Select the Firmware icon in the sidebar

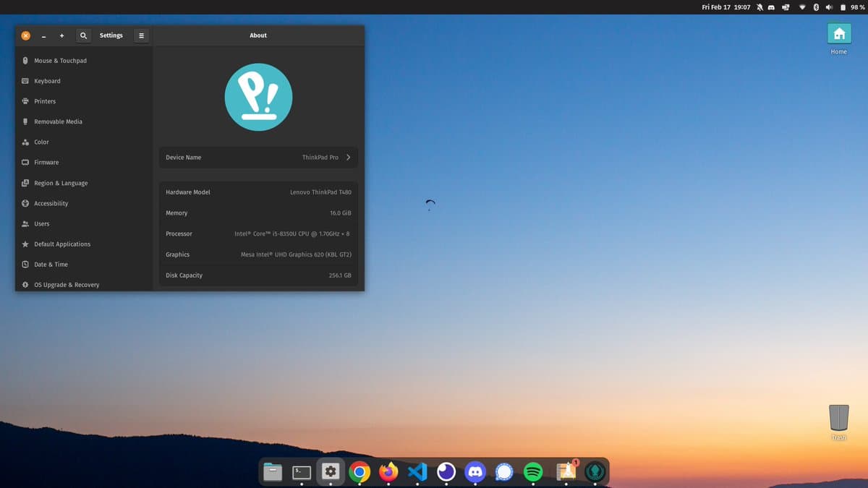(x=25, y=162)
